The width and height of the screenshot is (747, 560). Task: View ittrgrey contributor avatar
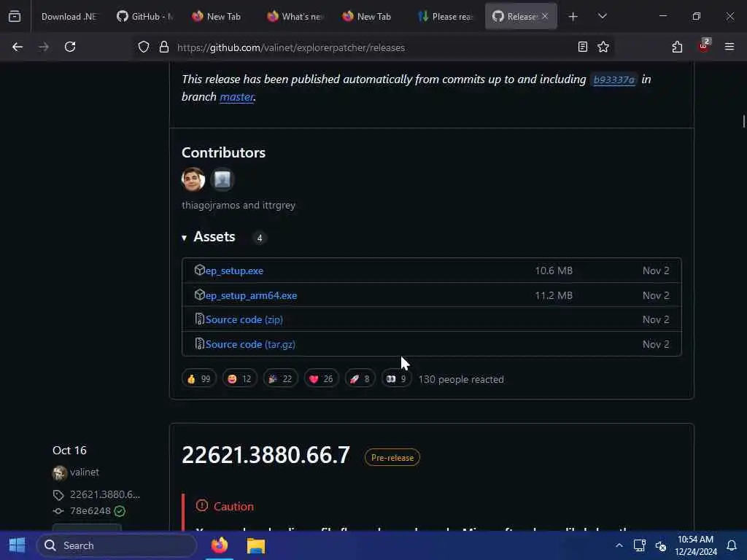pos(222,179)
